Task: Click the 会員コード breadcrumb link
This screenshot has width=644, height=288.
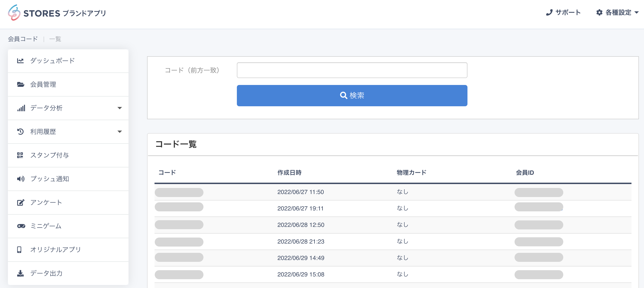Action: pyautogui.click(x=23, y=39)
